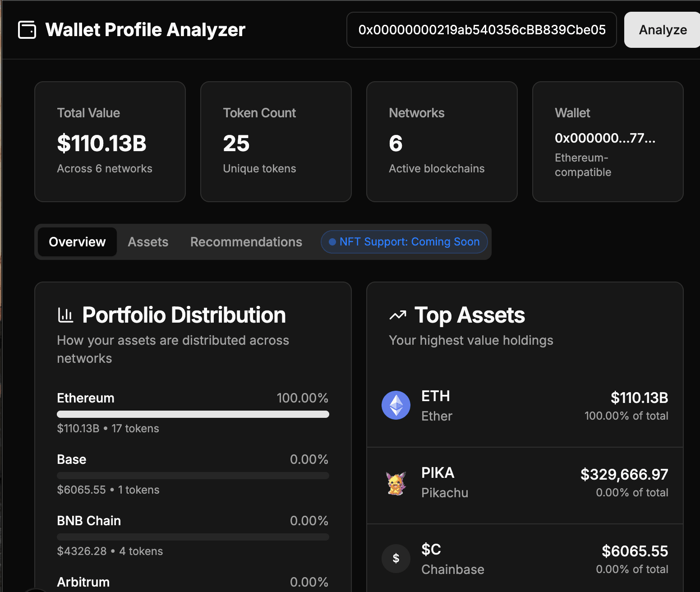The image size is (700, 592).
Task: Click the Top Assets heading
Action: (470, 315)
